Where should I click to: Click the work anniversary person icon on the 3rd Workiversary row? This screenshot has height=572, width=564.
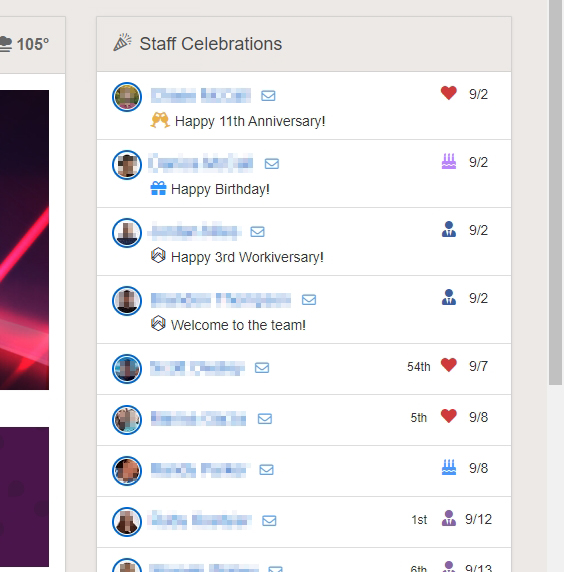pyautogui.click(x=449, y=229)
